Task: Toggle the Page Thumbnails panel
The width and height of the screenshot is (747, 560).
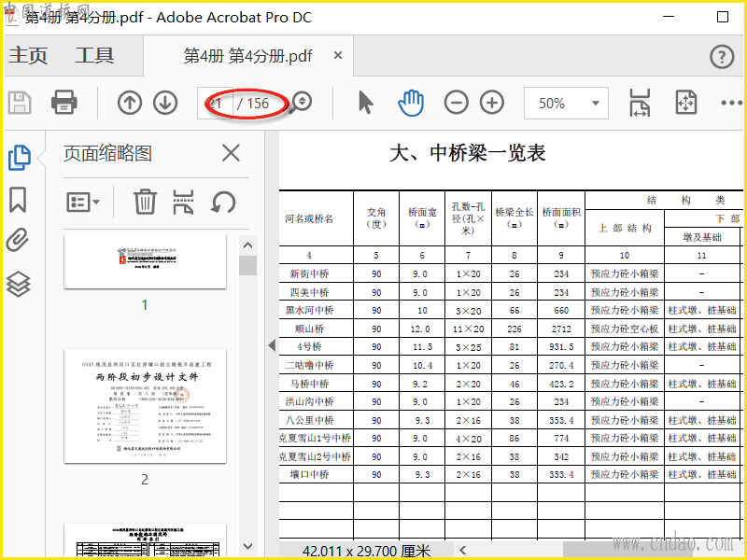Action: pos(19,158)
